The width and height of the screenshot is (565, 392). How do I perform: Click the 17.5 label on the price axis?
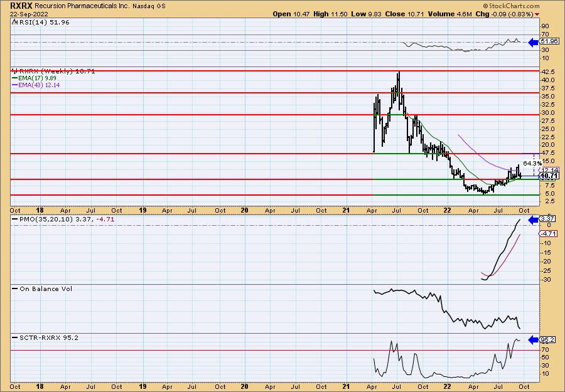(x=547, y=153)
